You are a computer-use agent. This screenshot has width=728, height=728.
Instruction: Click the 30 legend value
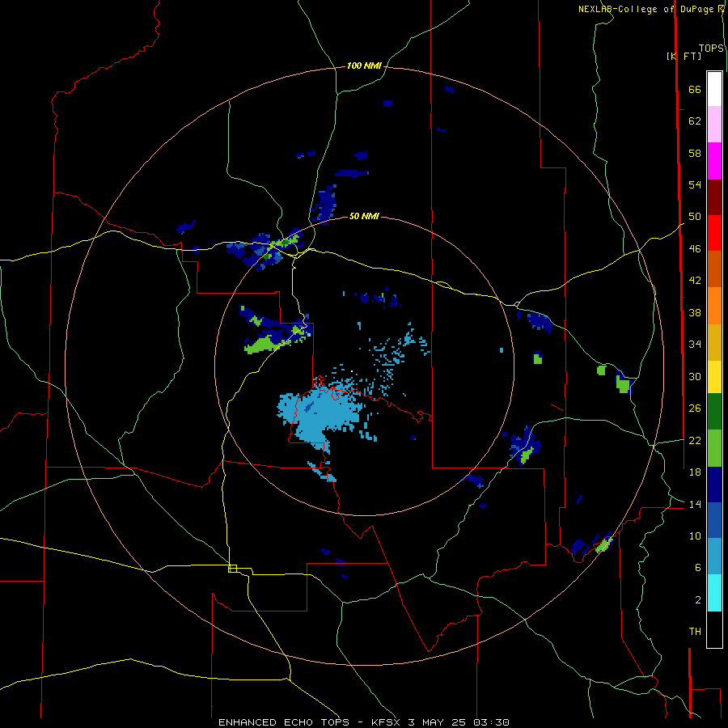(x=695, y=376)
